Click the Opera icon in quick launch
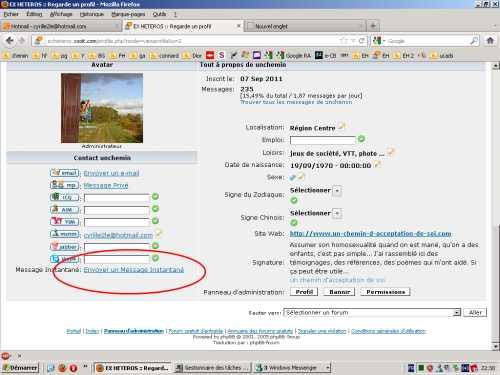Screen dimensions: 500x375 [x=73, y=368]
